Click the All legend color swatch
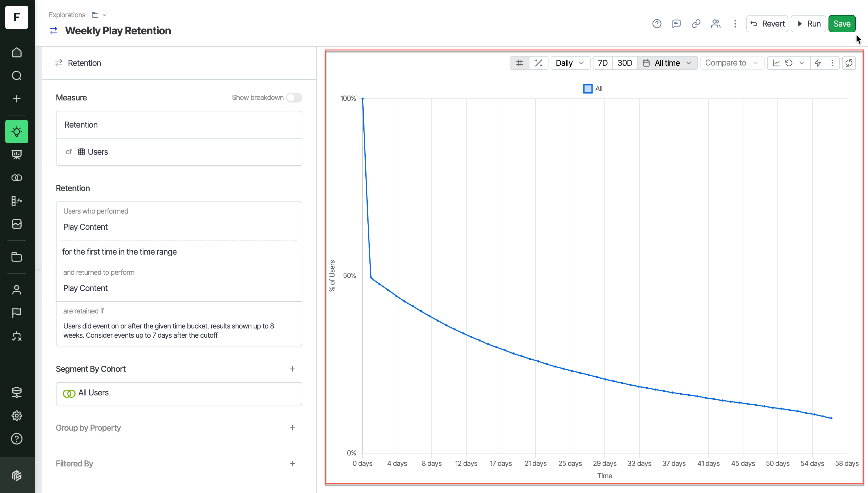The width and height of the screenshot is (868, 493). pyautogui.click(x=588, y=89)
